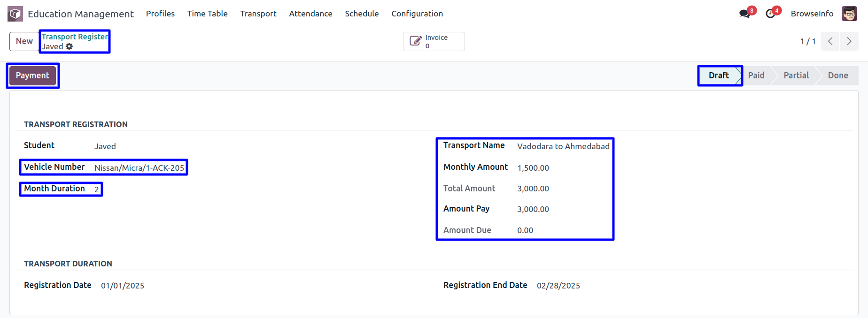Open the gear actions menu beside Javed
Viewport: 868px width, 318px height.
70,46
